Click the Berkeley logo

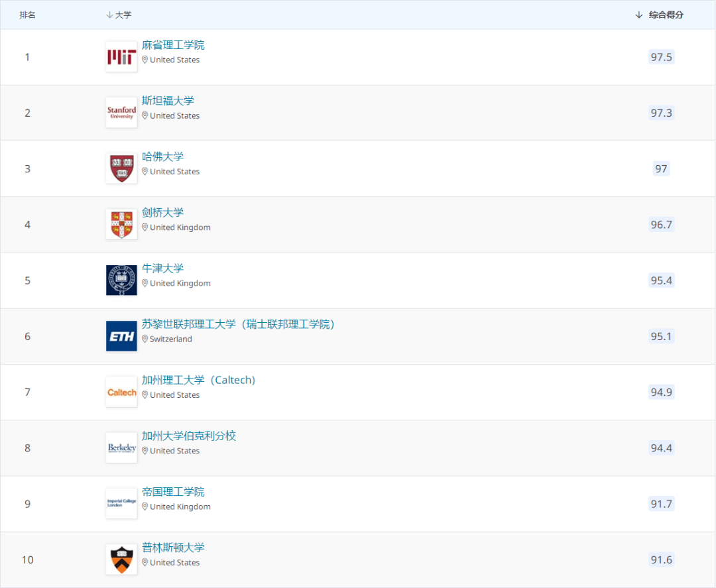(x=121, y=447)
